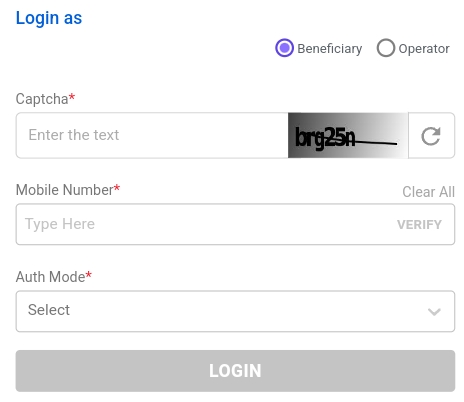The width and height of the screenshot is (464, 402).
Task: Click the brg25n captcha image
Action: (x=348, y=135)
